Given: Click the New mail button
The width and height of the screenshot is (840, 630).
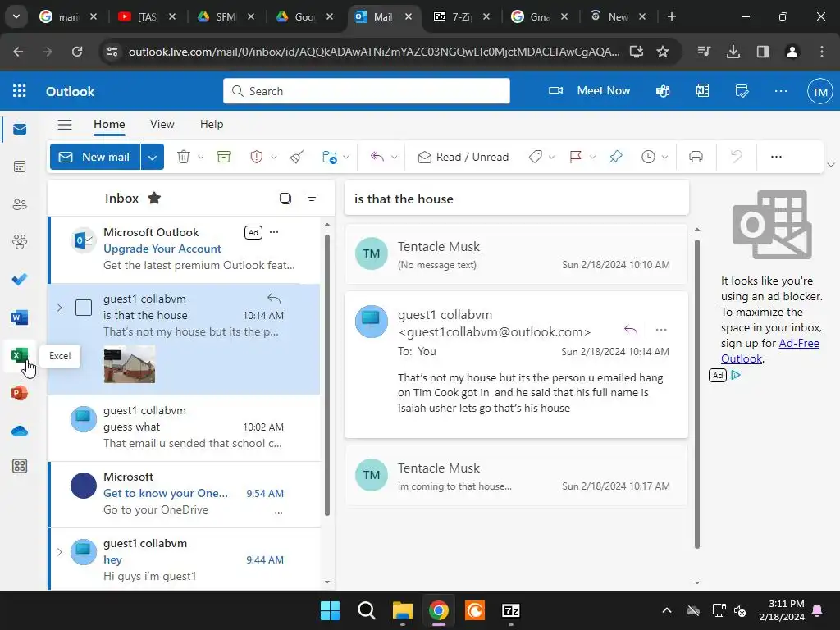Looking at the screenshot, I should point(95,157).
